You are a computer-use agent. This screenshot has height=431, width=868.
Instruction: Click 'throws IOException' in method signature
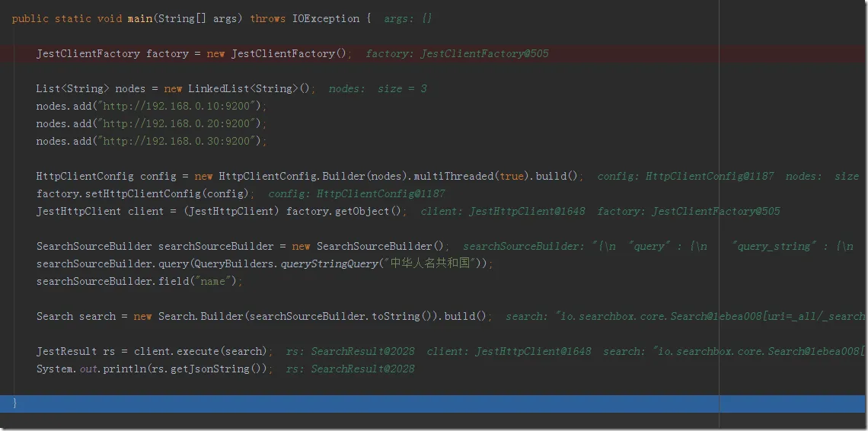coord(305,18)
